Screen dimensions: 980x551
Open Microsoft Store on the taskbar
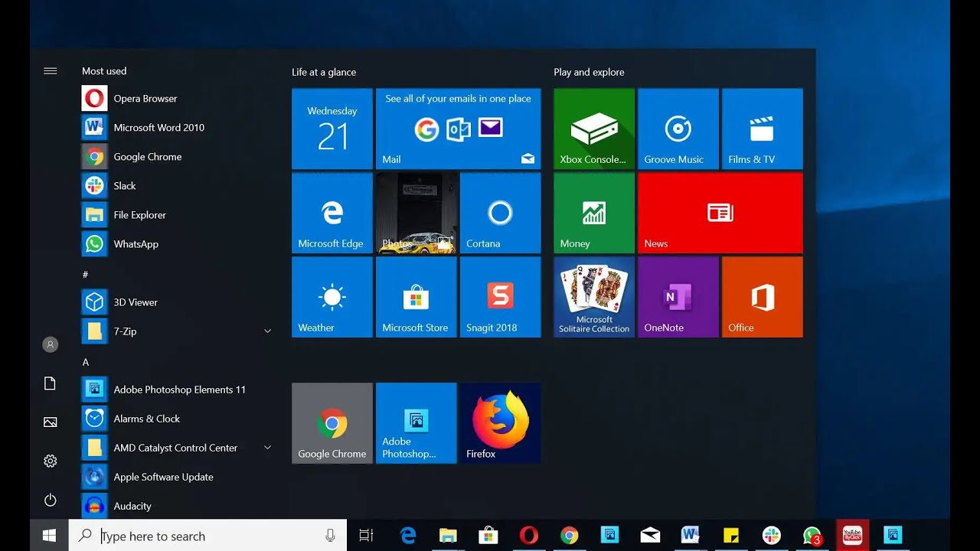[488, 536]
